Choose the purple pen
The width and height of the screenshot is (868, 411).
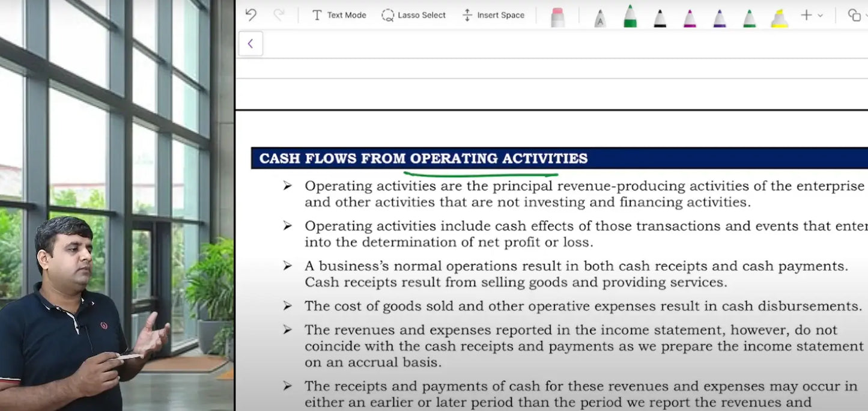(x=720, y=18)
